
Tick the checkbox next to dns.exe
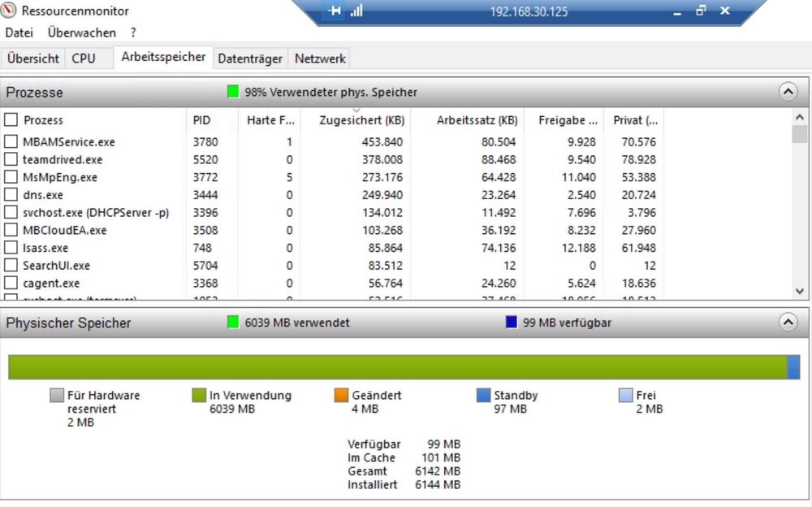[x=11, y=195]
